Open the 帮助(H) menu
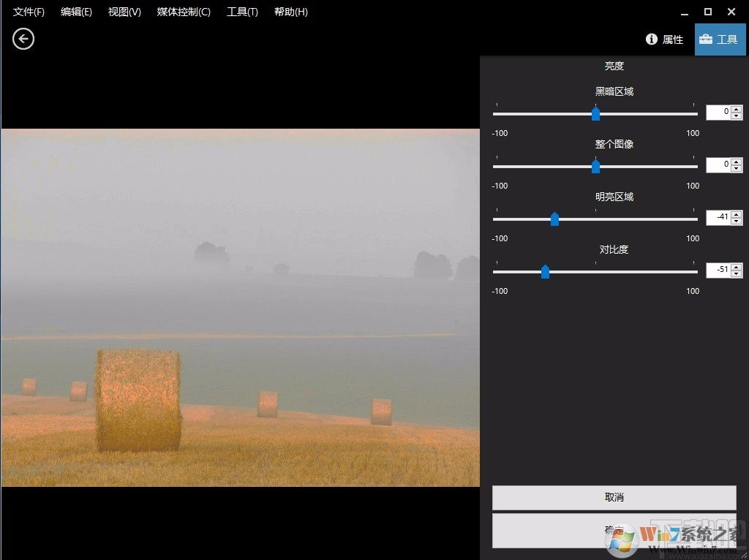Screen dimensions: 749x560 pos(291,12)
